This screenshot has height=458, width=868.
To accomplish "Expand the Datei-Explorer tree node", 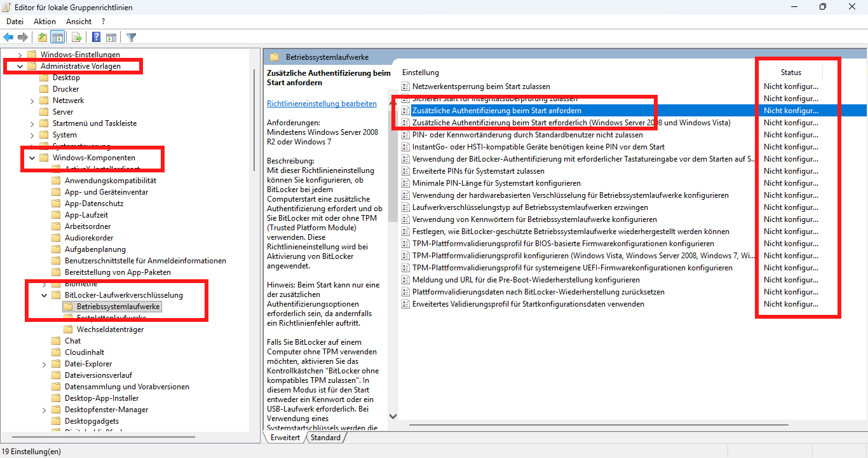I will (44, 364).
